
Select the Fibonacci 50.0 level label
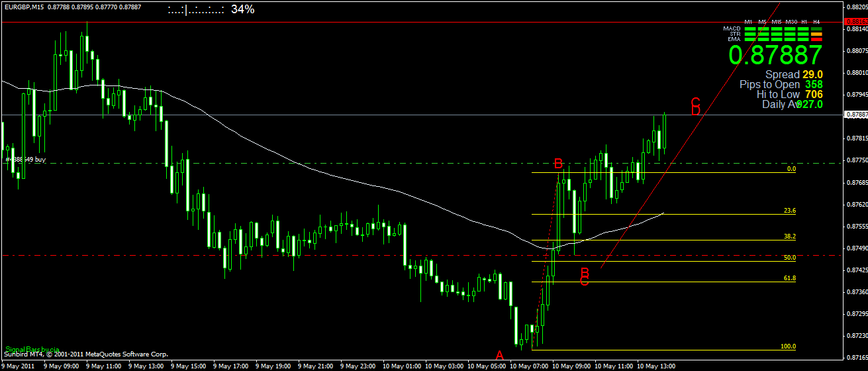(x=790, y=258)
